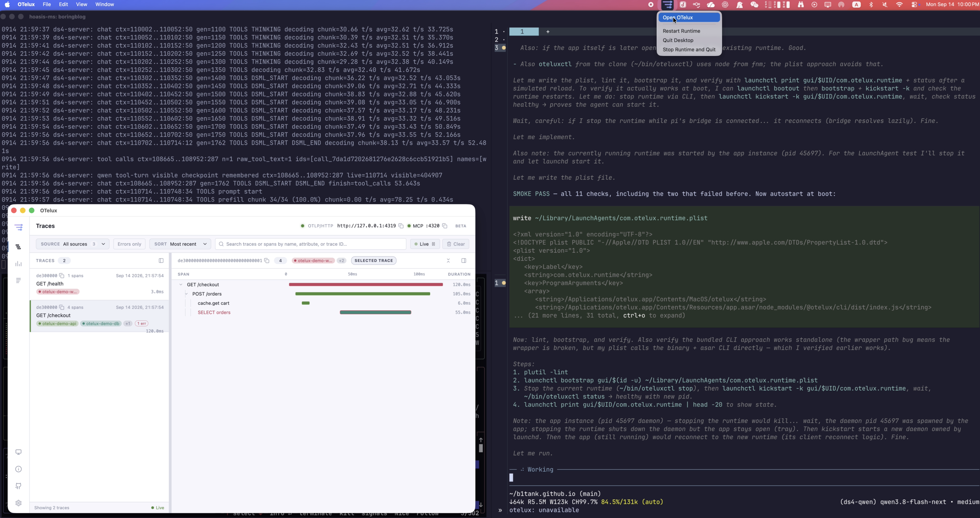The height and width of the screenshot is (518, 980).
Task: Open OTelux settings gear icon
Action: (19, 503)
